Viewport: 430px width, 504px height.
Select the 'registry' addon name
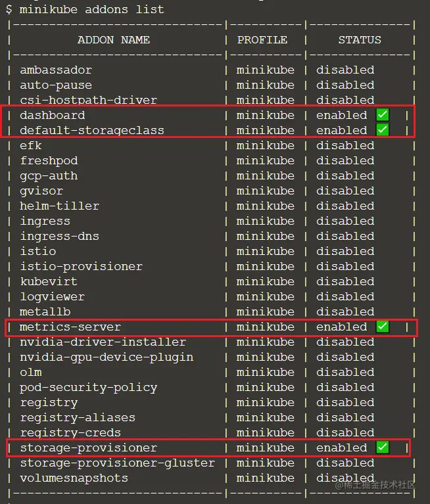49,403
